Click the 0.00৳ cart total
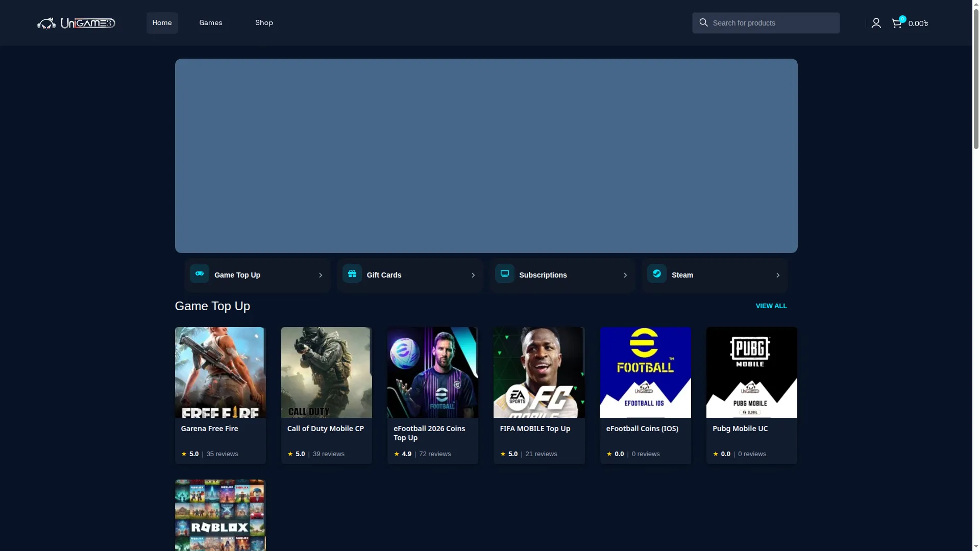Image resolution: width=980 pixels, height=551 pixels. pos(918,23)
